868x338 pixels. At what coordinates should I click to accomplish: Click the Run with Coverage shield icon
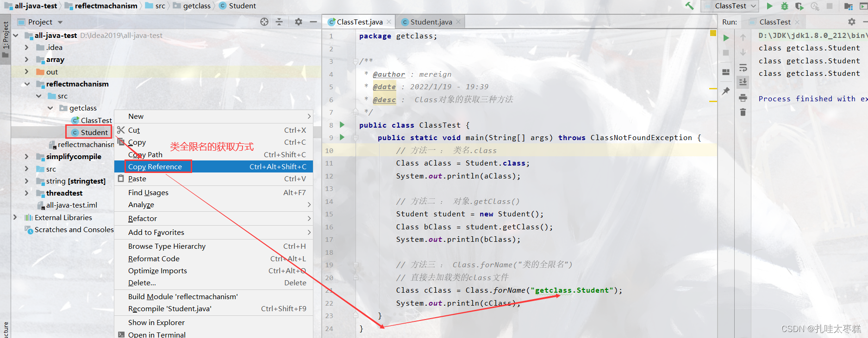(799, 6)
